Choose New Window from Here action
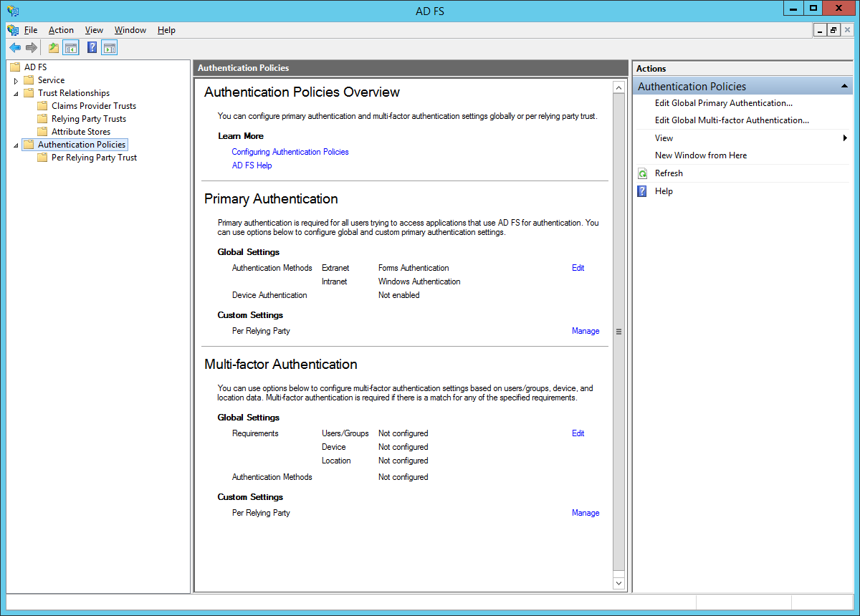Screen dimensions: 860x616 tap(701, 155)
